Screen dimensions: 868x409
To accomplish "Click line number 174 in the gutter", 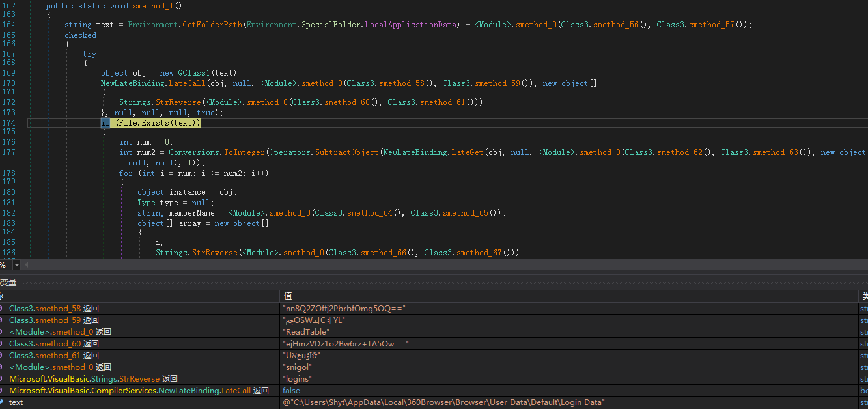I will point(8,123).
